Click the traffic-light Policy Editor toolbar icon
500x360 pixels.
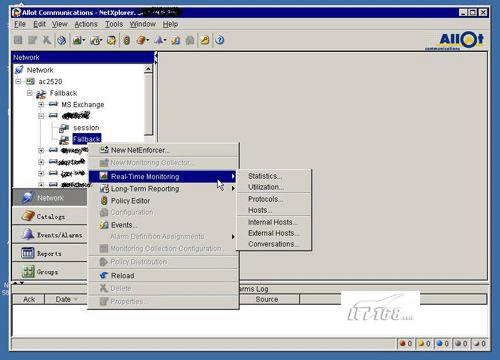pyautogui.click(x=127, y=40)
